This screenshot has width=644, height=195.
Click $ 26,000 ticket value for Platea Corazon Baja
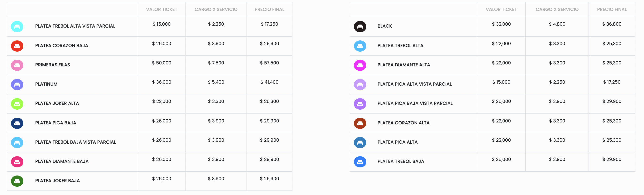(x=161, y=44)
